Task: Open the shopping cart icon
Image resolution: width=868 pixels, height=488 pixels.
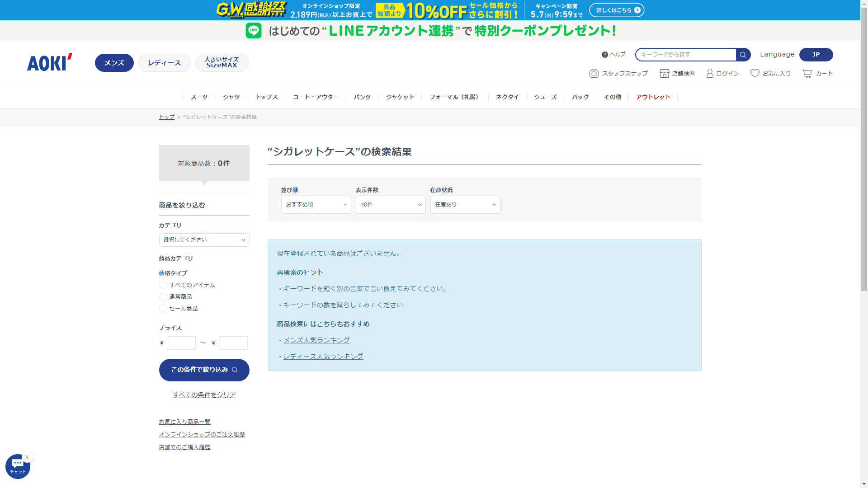Action: 807,73
